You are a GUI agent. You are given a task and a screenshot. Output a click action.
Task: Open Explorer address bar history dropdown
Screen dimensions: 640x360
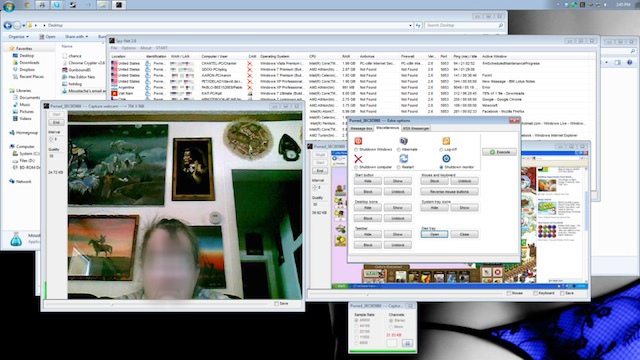pyautogui.click(x=410, y=25)
